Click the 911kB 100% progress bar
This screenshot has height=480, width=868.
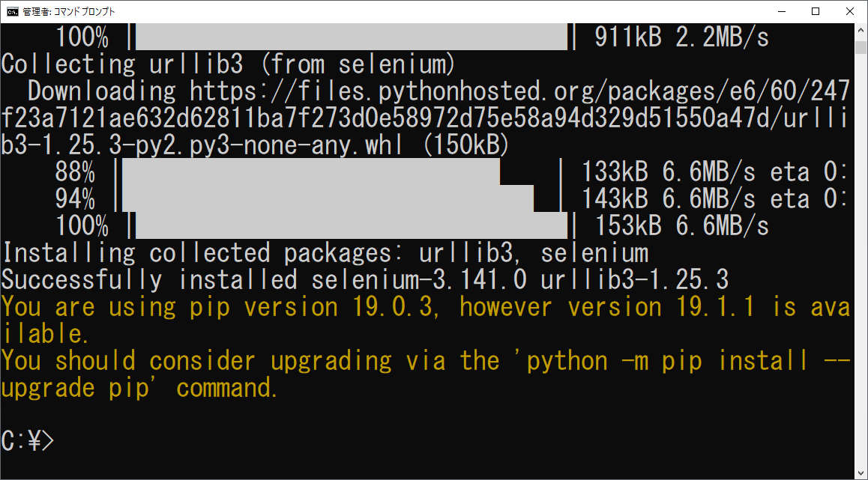[352, 37]
